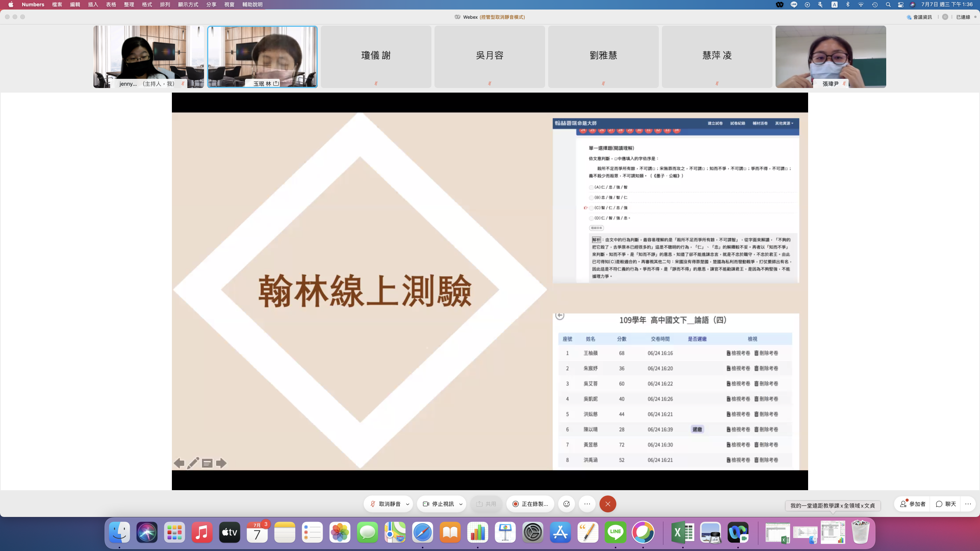Open the more options ellipsis button

tap(587, 504)
